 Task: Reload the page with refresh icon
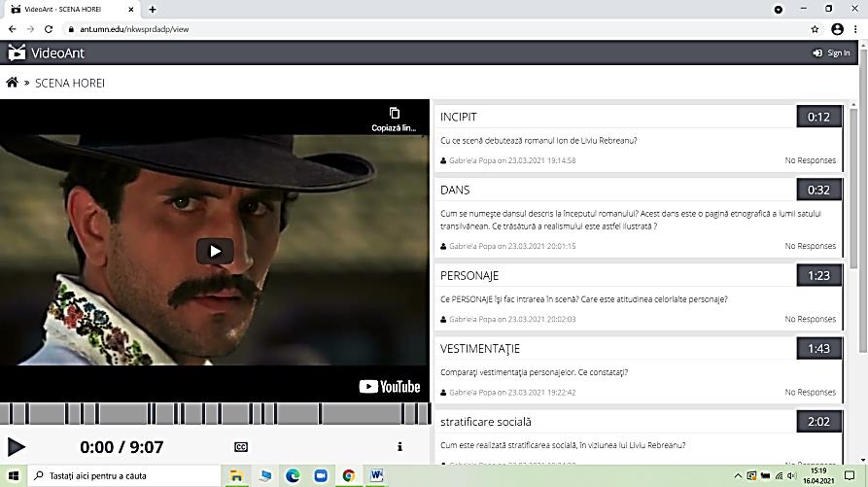click(49, 29)
